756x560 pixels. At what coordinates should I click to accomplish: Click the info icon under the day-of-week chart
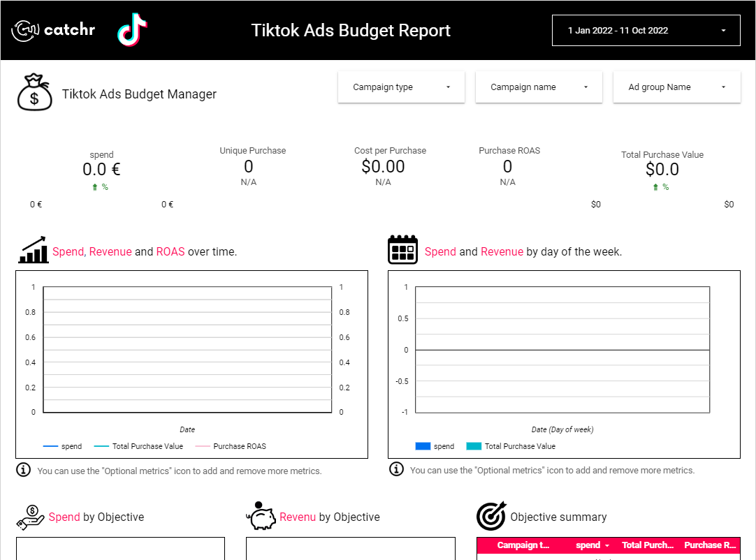(x=396, y=470)
